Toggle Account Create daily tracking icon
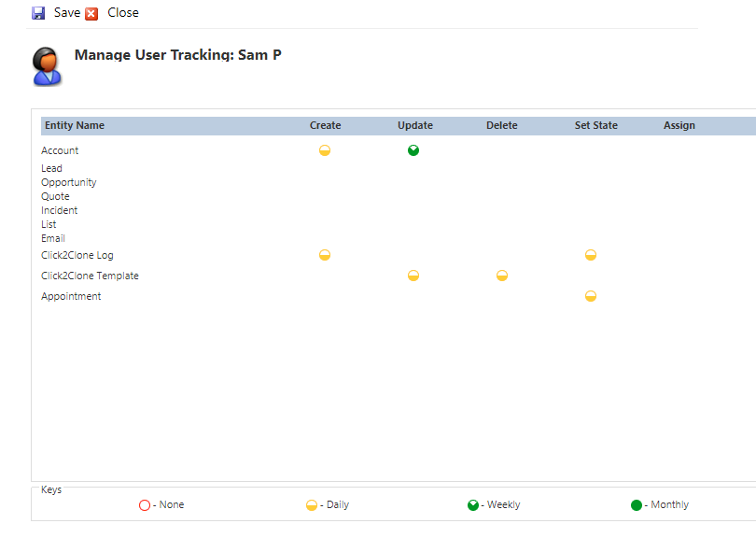Image resolution: width=756 pixels, height=552 pixels. pos(325,150)
